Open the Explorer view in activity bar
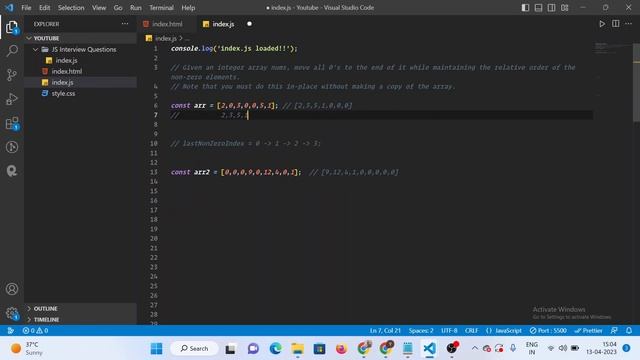Screen dimensions: 640x360 tap(12, 28)
